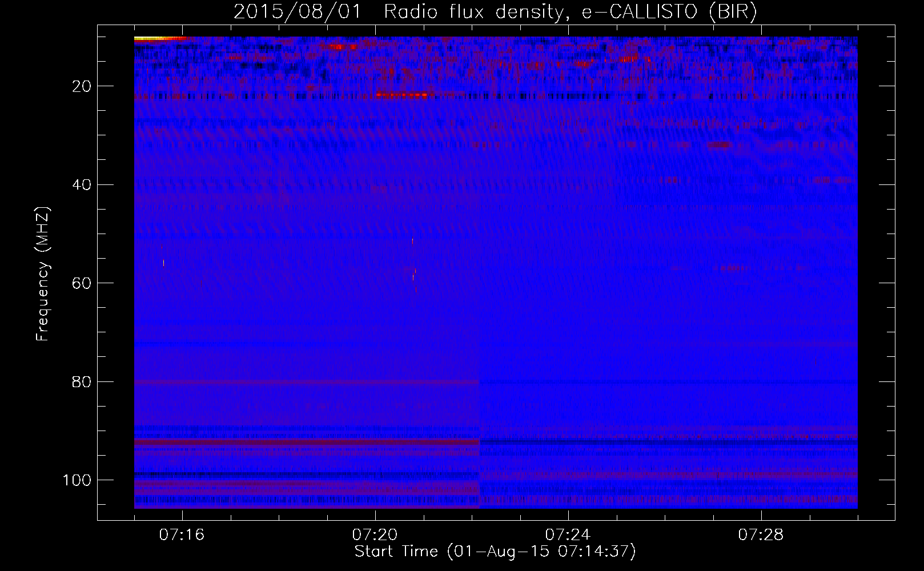This screenshot has height=571, width=924.
Task: Select the "Frequency (MHZ)" y-axis label
Action: click(43, 274)
